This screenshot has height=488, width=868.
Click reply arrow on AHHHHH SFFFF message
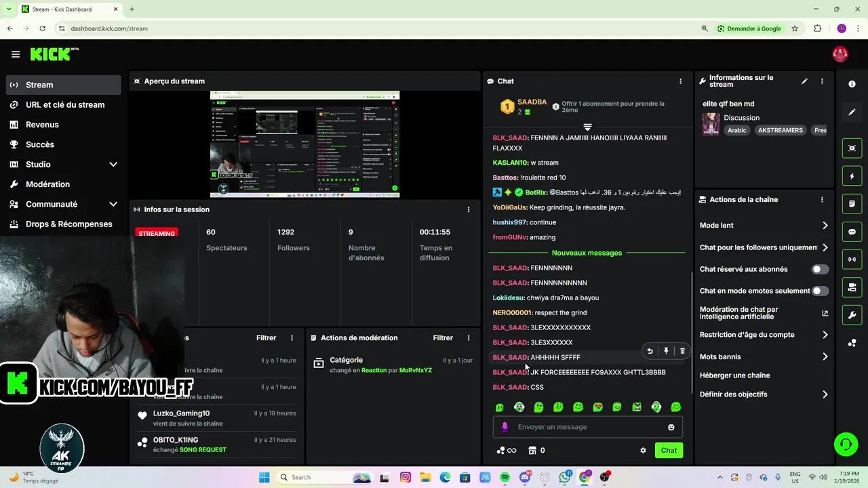click(650, 351)
